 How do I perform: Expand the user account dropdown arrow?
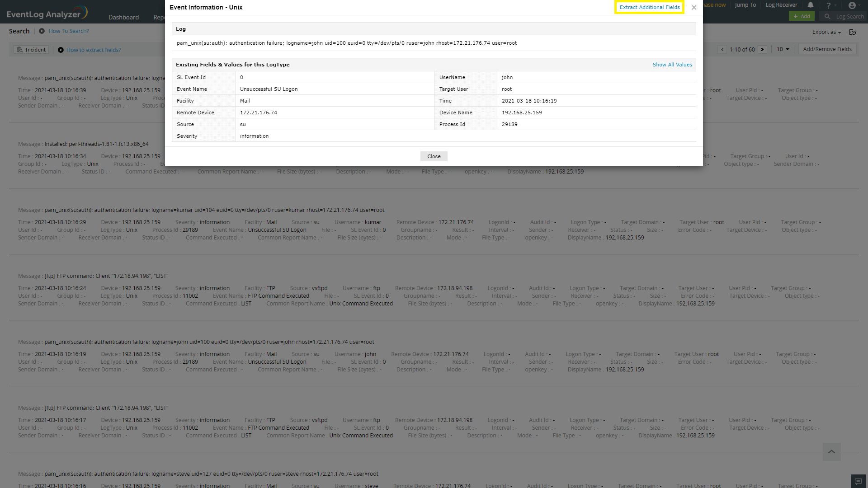pos(860,5)
